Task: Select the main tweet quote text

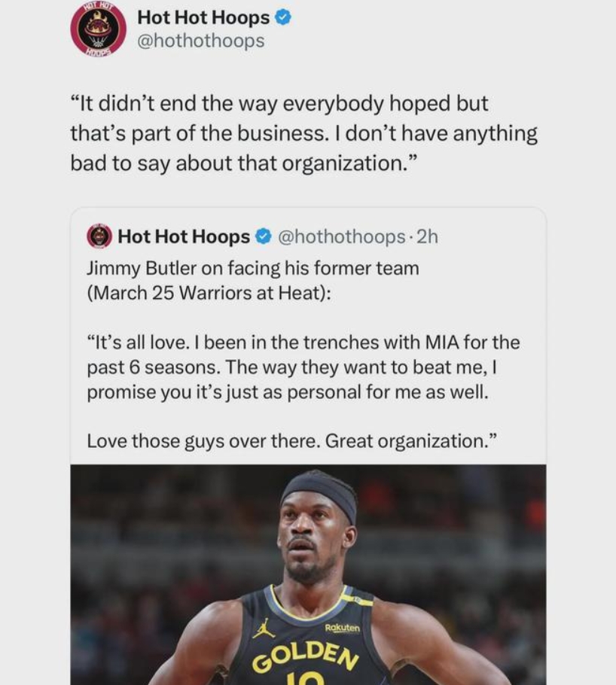Action: (303, 133)
